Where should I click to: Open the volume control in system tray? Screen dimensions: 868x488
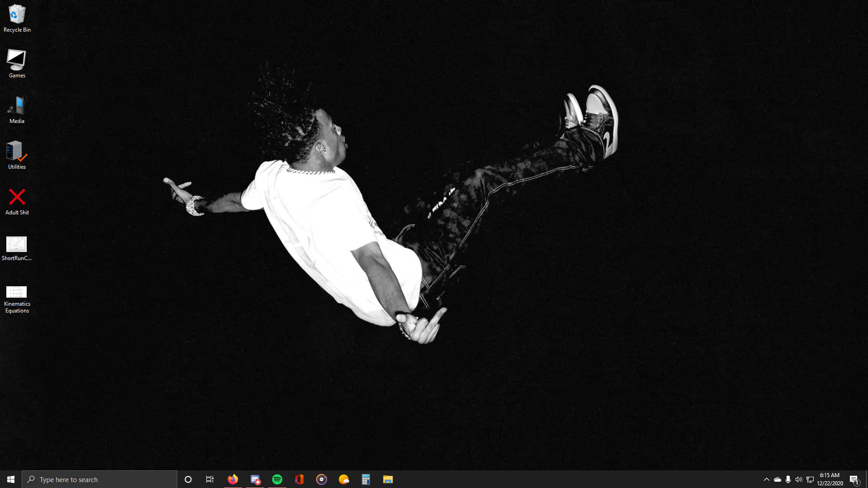pyautogui.click(x=799, y=479)
